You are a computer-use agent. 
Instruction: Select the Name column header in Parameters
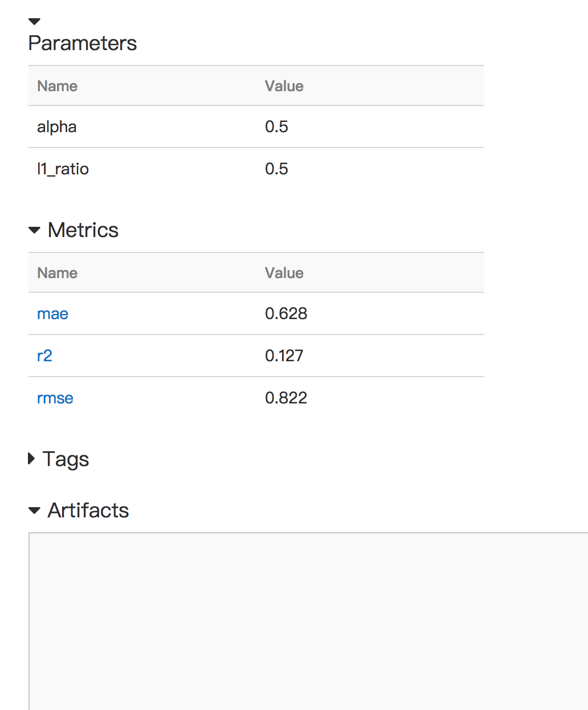tap(57, 86)
